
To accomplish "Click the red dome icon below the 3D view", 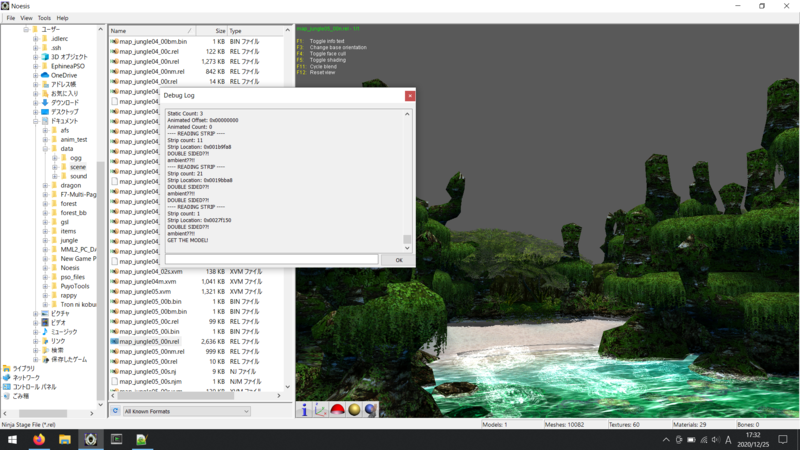I will (337, 410).
